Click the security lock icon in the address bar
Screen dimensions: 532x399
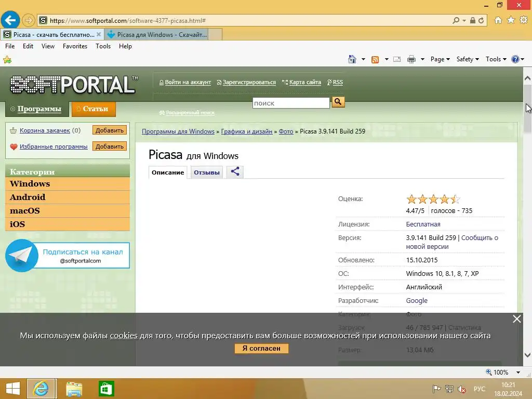[472, 20]
